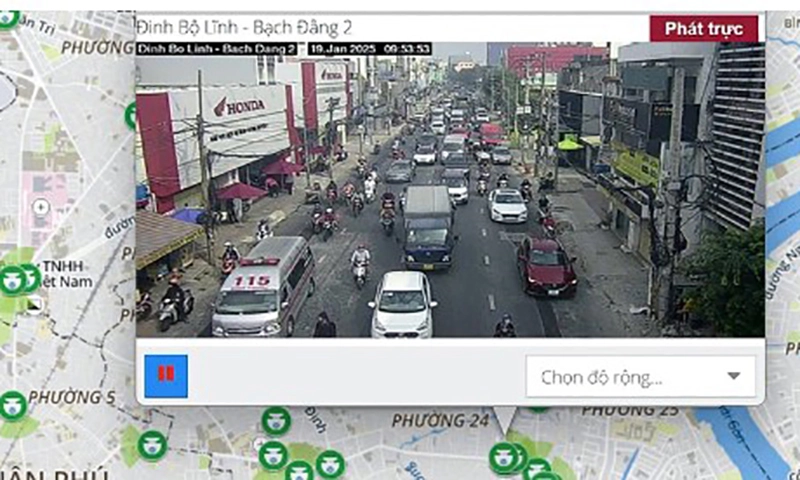Click the topmost camera marker under the pause button
The image size is (800, 480).
[276, 421]
